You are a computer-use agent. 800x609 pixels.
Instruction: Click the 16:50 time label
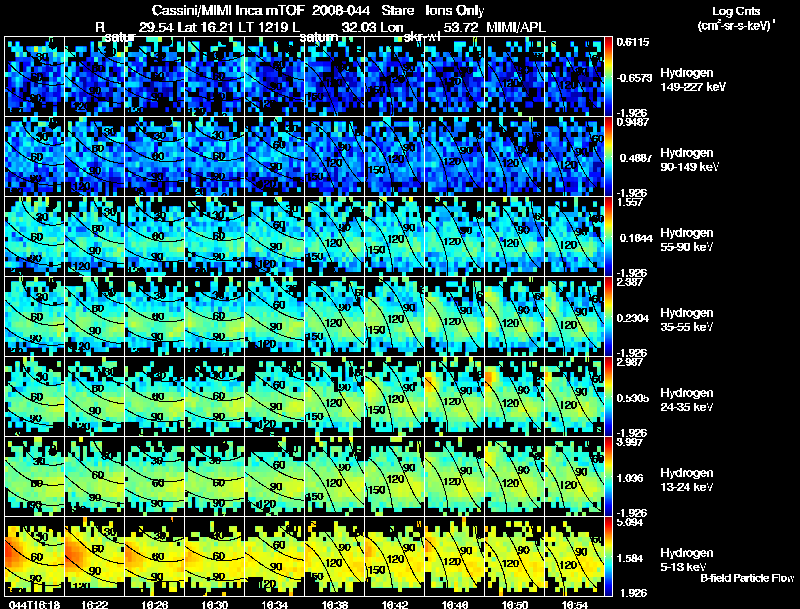pos(515,604)
